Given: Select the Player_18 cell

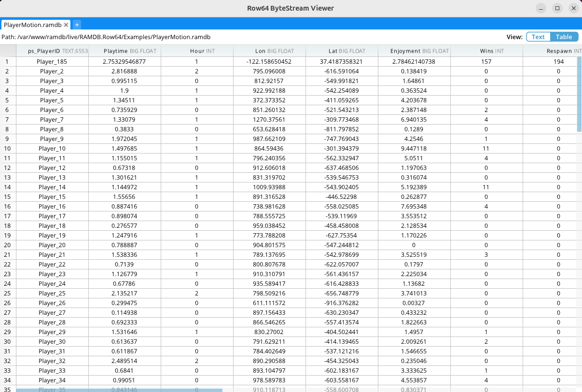Looking at the screenshot, I should point(52,226).
